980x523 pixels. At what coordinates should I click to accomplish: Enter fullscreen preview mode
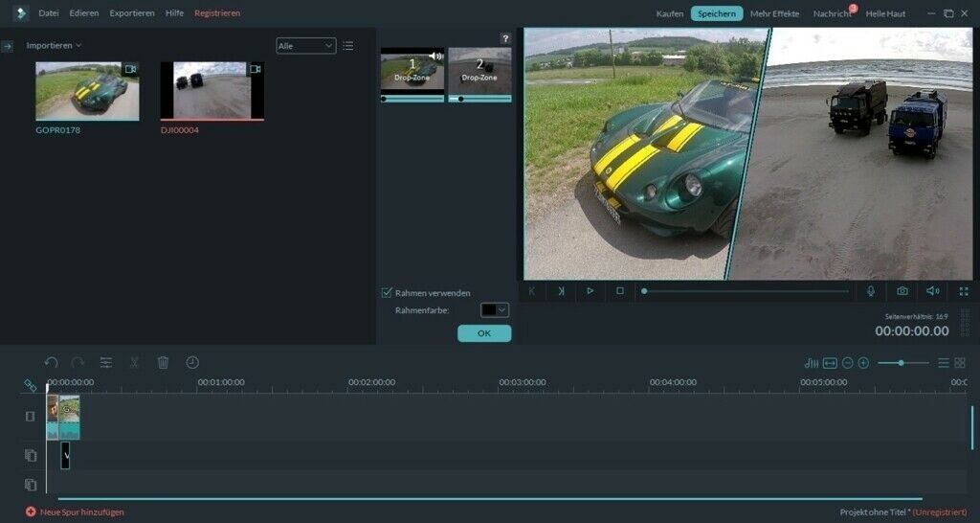(x=964, y=290)
